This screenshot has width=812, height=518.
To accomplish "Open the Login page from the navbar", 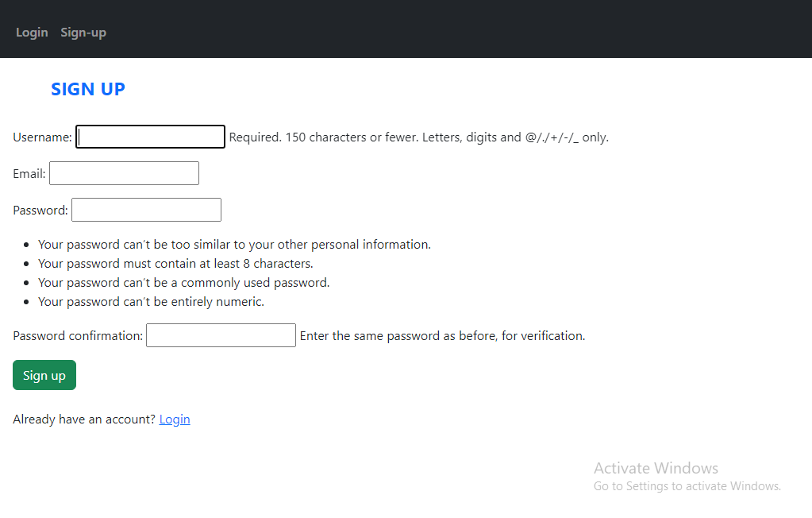I will coord(32,32).
